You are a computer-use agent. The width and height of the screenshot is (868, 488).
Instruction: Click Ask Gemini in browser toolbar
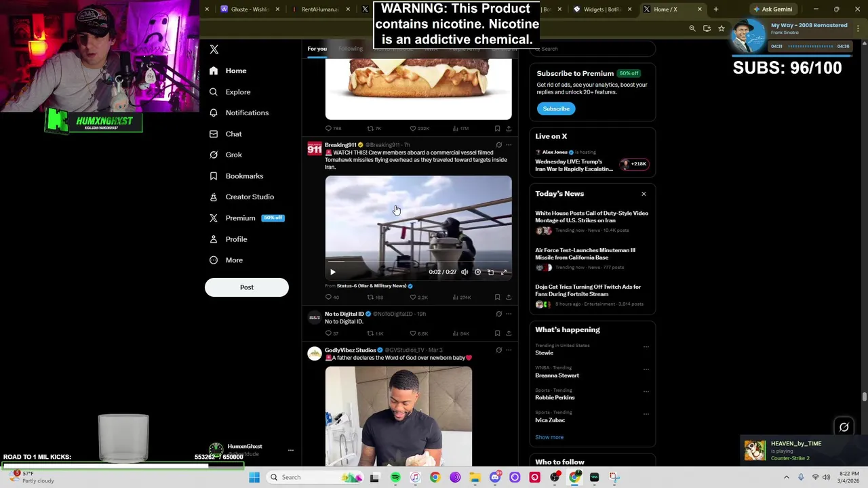[x=772, y=9]
